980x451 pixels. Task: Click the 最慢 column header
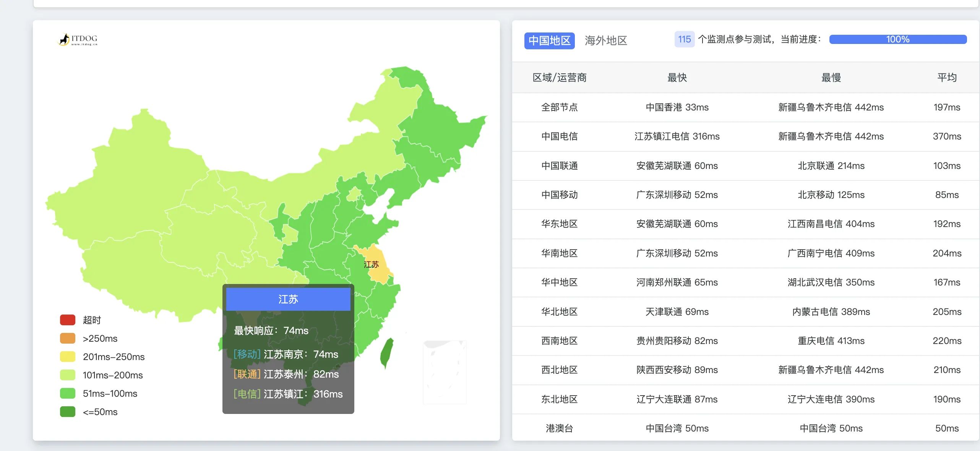[831, 78]
